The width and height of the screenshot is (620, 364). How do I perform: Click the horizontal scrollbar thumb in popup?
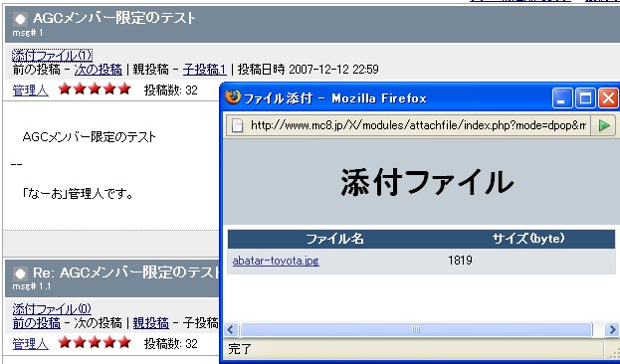[416, 329]
